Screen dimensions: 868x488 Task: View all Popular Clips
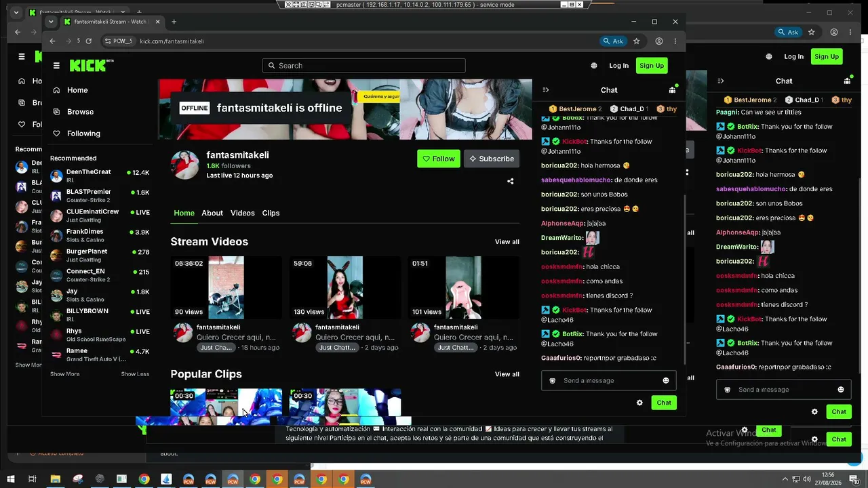[507, 374]
